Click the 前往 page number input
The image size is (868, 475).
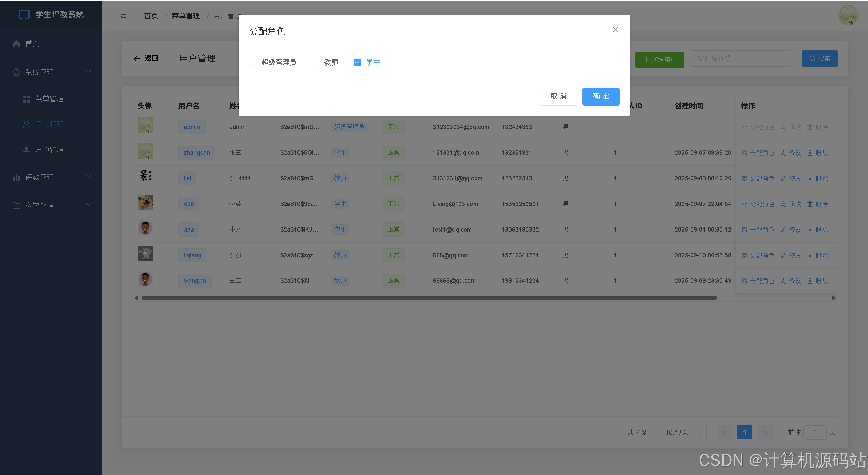[814, 432]
